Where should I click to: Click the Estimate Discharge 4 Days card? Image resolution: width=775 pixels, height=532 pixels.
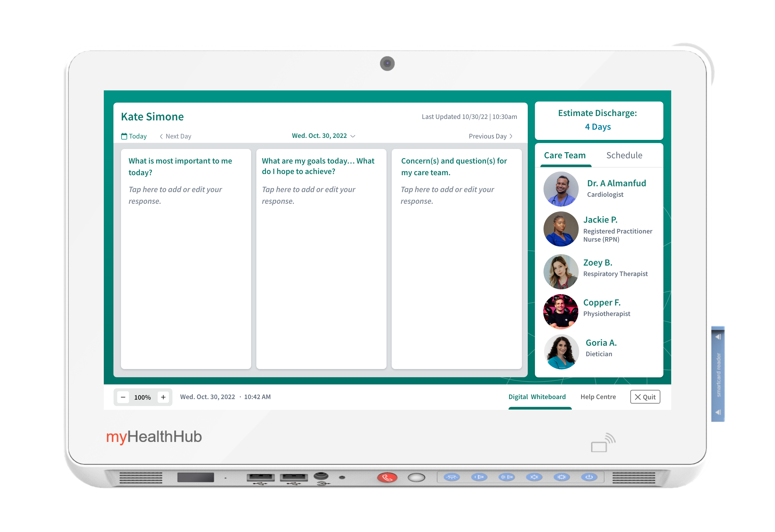click(599, 120)
